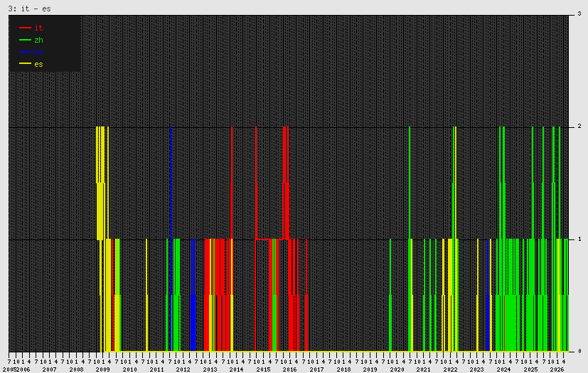Click the 2015 year label
The height and width of the screenshot is (373, 588).
263,369
